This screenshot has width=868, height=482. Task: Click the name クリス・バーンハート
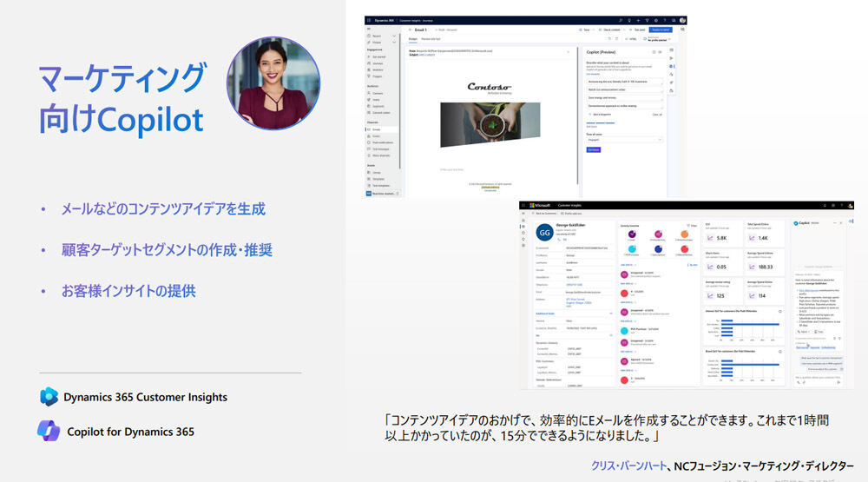pyautogui.click(x=628, y=465)
